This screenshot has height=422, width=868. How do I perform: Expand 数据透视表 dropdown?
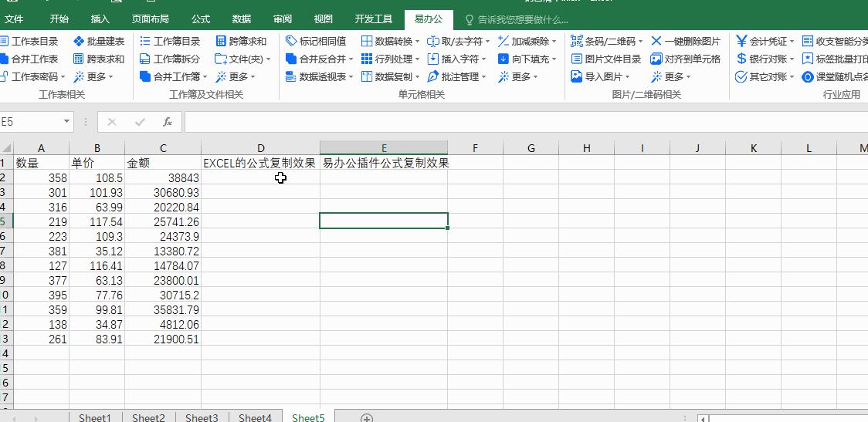point(351,77)
